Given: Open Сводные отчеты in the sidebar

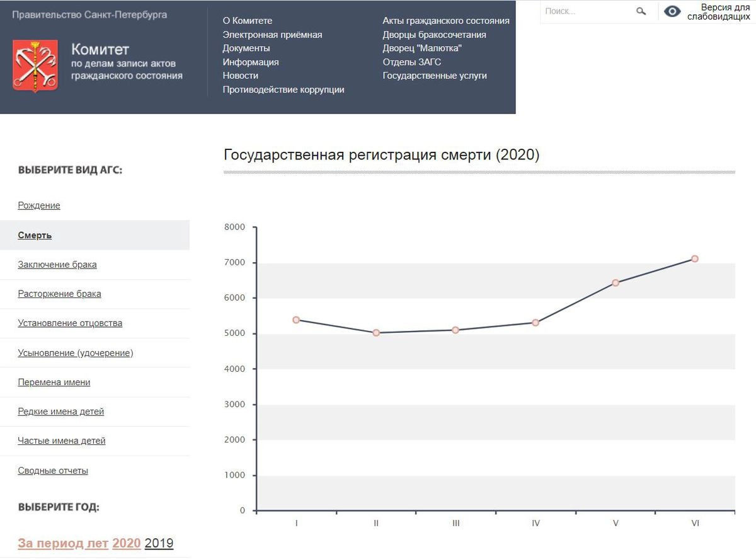Looking at the screenshot, I should [53, 471].
